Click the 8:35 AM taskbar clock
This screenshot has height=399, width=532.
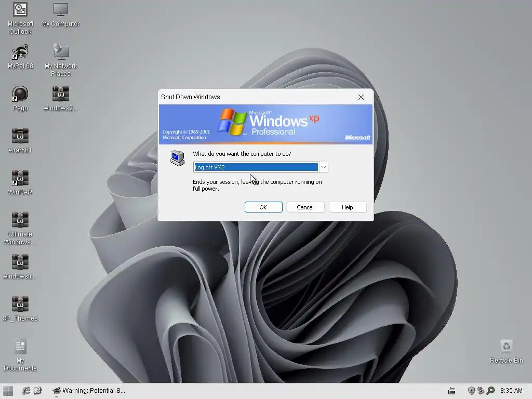pos(511,391)
